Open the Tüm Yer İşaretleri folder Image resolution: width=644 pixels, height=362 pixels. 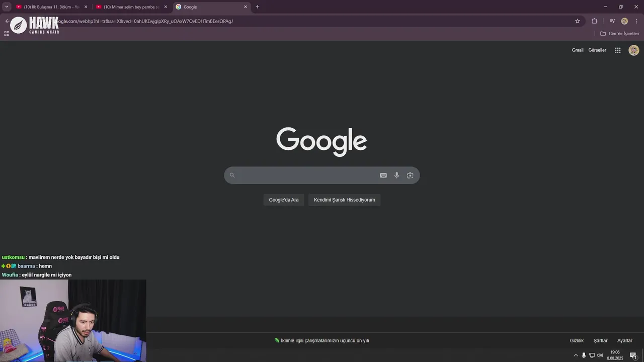[x=619, y=33]
